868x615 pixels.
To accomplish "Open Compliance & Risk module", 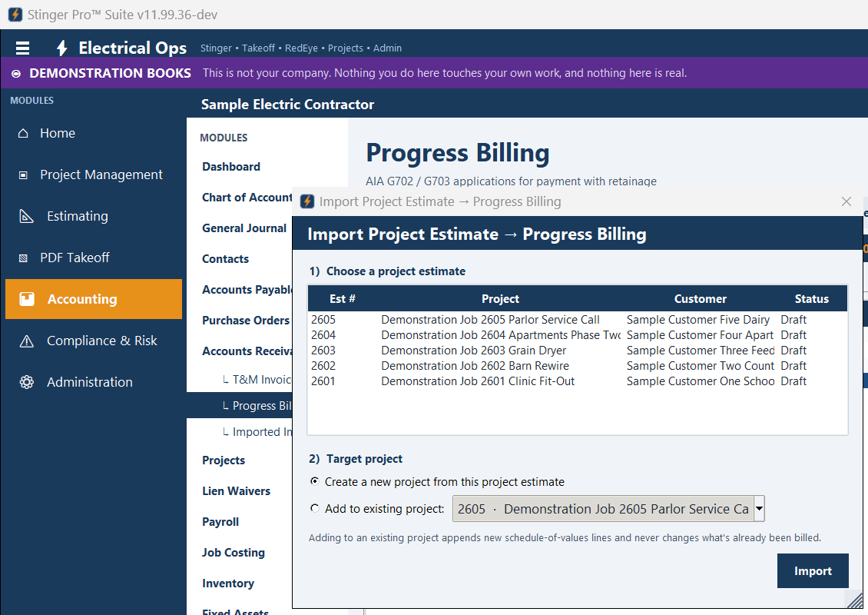I will (x=94, y=341).
